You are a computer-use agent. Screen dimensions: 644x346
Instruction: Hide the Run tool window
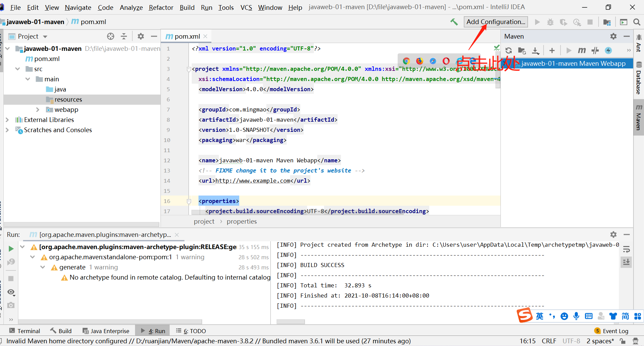tap(627, 235)
